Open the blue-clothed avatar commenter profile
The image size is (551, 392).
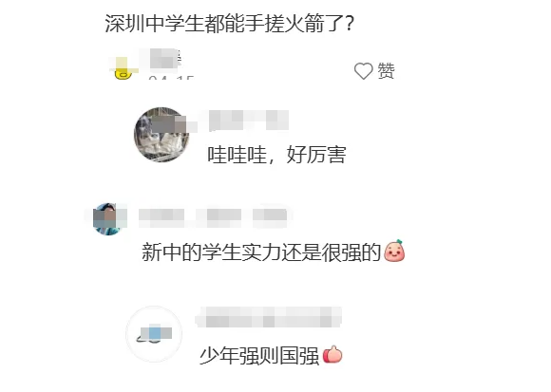pos(108,219)
